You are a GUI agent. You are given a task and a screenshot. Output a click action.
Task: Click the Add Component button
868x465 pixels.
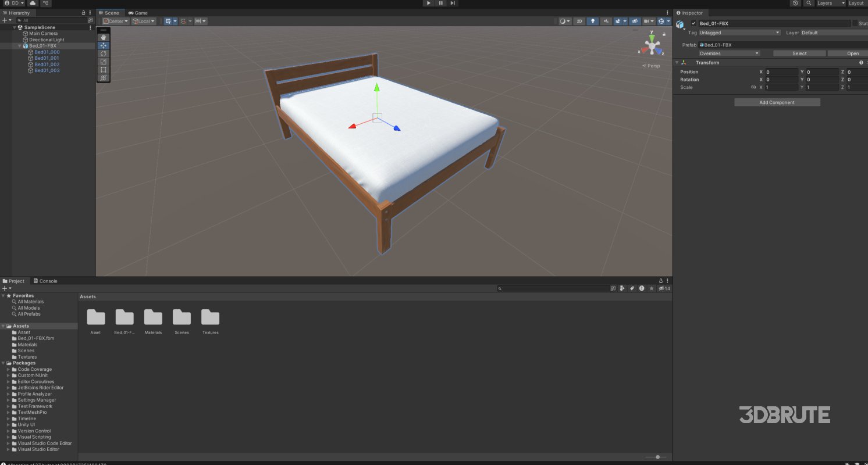click(777, 102)
